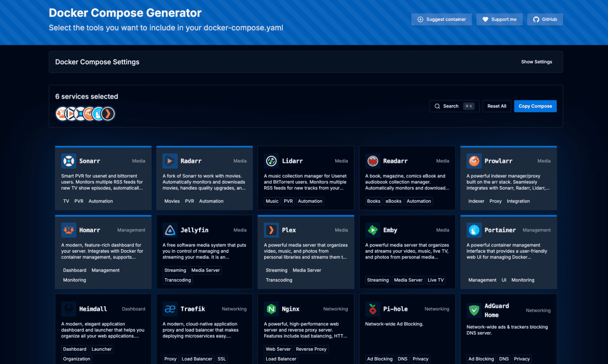This screenshot has width=608, height=364.
Task: Click the Transcoding tag on Jellyfin
Action: pos(178,280)
